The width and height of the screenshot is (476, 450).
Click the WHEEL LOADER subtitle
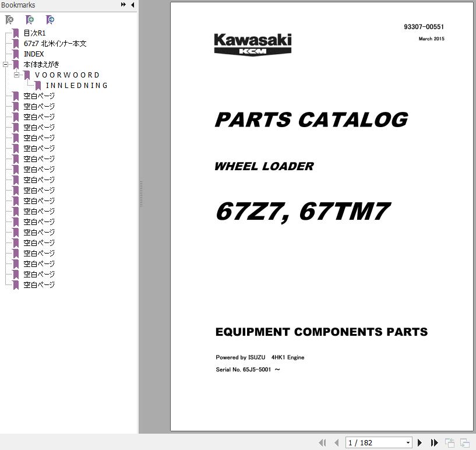pyautogui.click(x=264, y=166)
